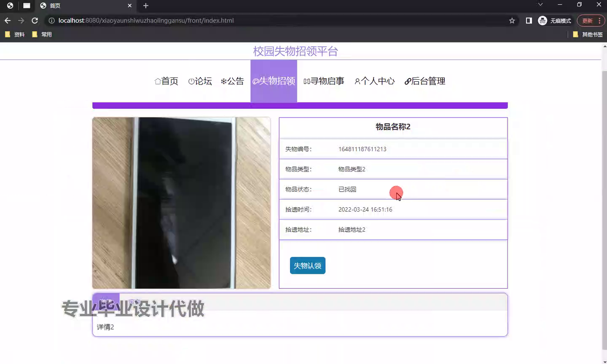Screen dimensions: 607x364
Task: Go forward in browser history
Action: point(21,20)
